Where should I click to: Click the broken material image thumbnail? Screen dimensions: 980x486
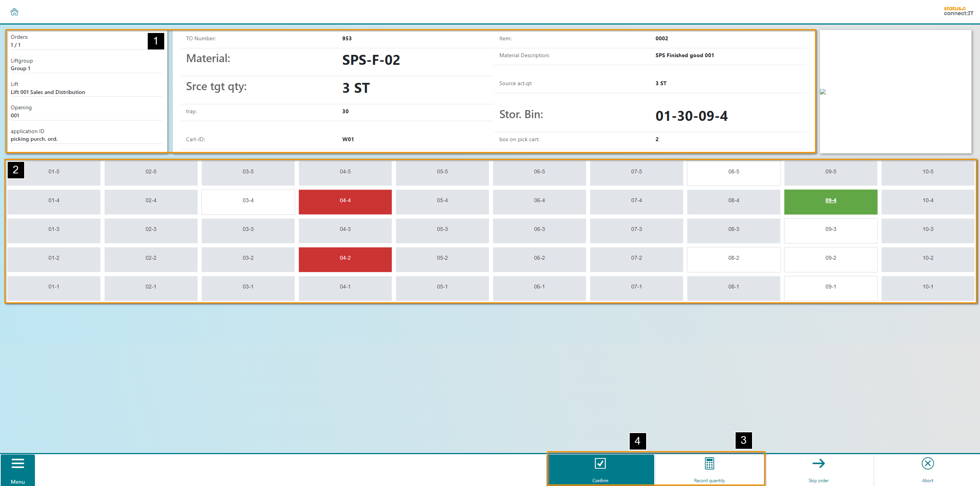click(823, 92)
